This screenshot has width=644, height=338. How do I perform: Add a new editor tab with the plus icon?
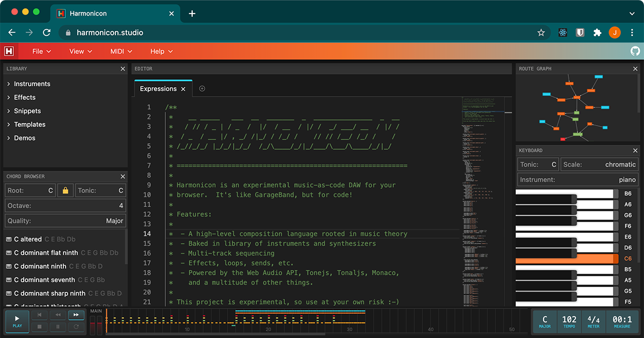(202, 89)
